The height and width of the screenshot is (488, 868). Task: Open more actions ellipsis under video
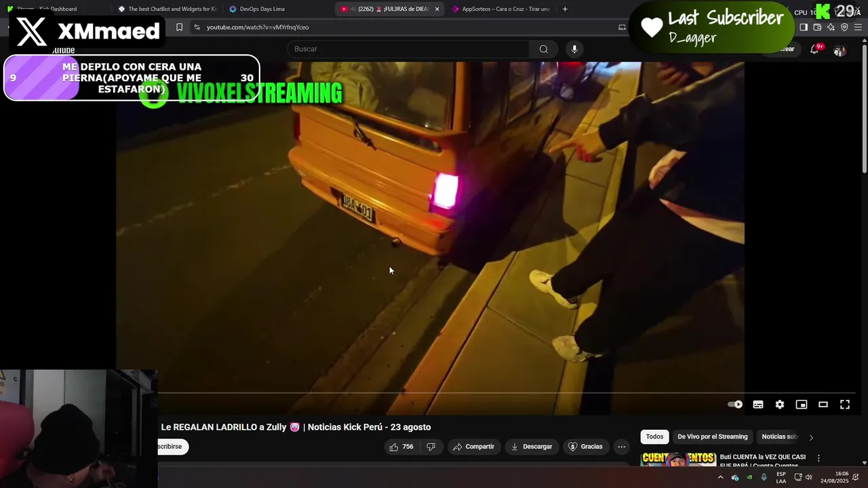pyautogui.click(x=621, y=447)
